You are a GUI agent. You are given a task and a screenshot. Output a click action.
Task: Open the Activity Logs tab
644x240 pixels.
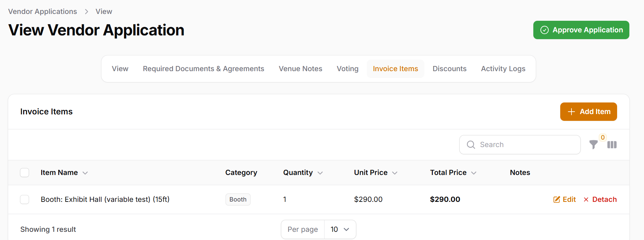(x=503, y=69)
